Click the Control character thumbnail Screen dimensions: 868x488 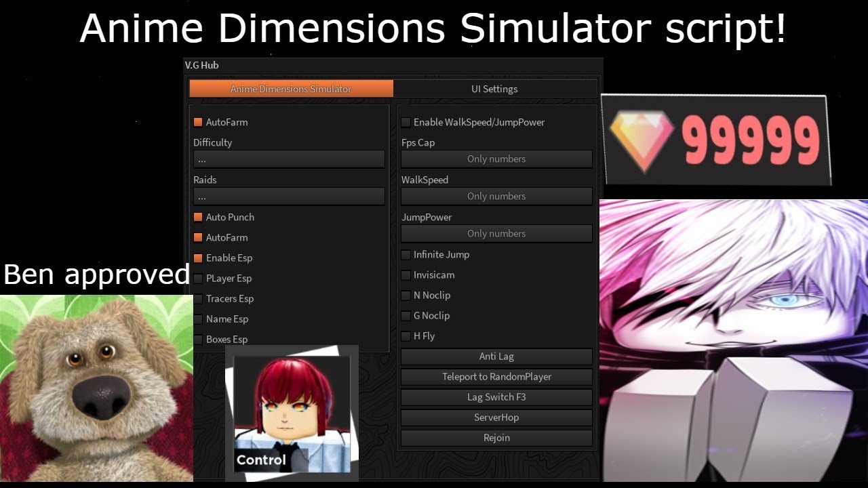292,413
